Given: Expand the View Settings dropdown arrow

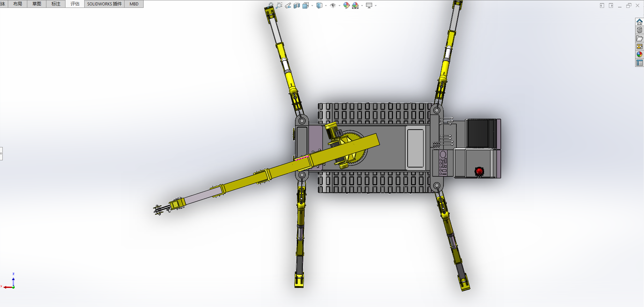Looking at the screenshot, I should [x=376, y=5].
